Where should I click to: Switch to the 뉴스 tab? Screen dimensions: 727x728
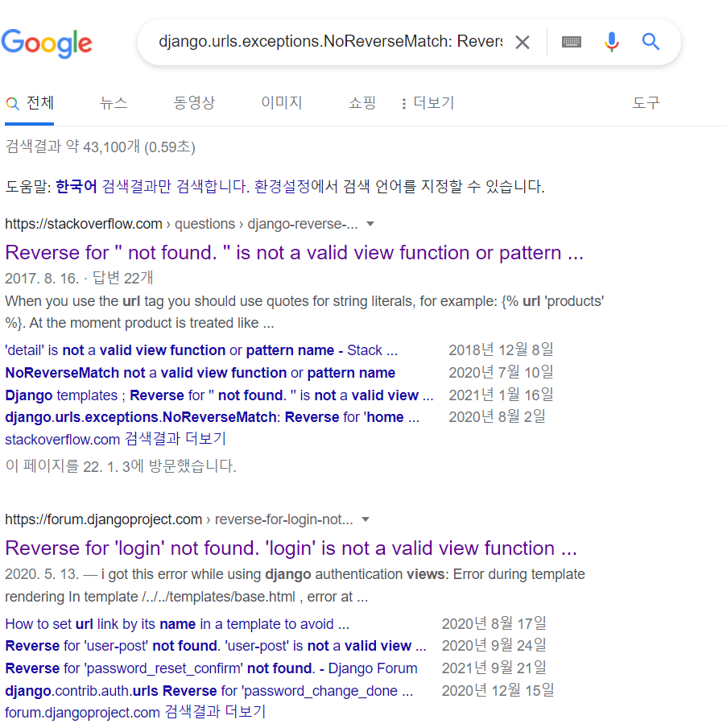tap(114, 102)
